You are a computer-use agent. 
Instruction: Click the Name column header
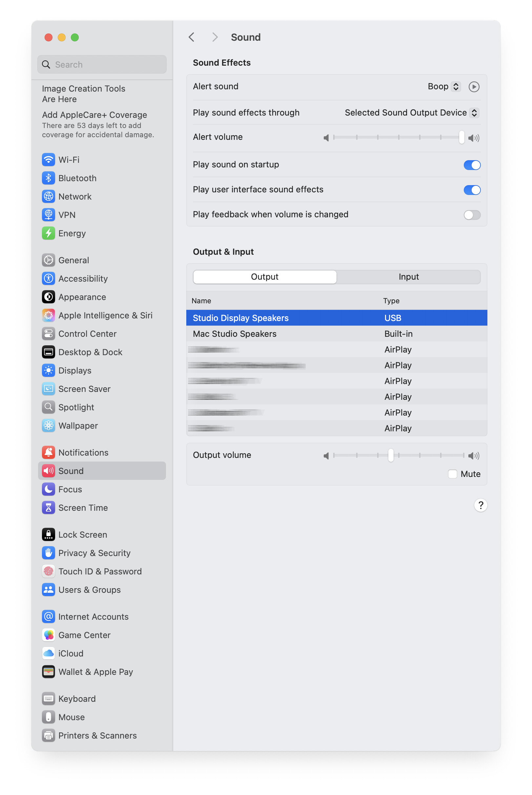[x=201, y=301]
